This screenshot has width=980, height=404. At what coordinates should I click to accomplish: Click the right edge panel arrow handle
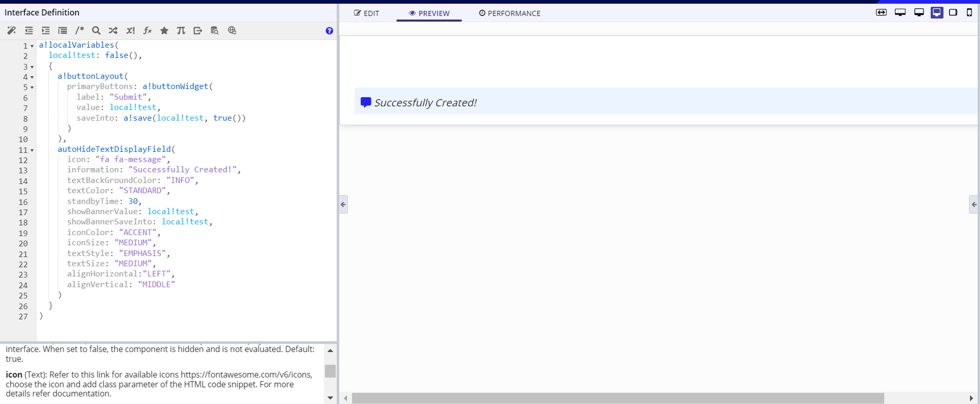[974, 204]
